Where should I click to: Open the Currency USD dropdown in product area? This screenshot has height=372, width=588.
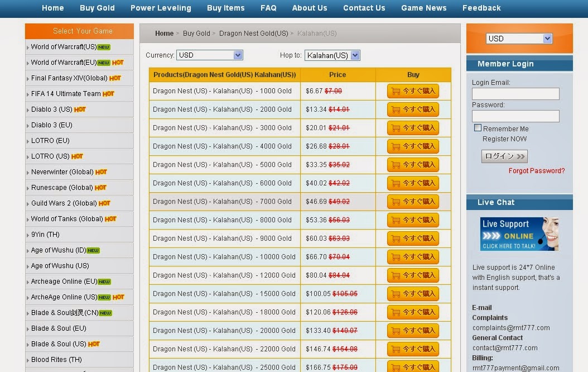[210, 55]
